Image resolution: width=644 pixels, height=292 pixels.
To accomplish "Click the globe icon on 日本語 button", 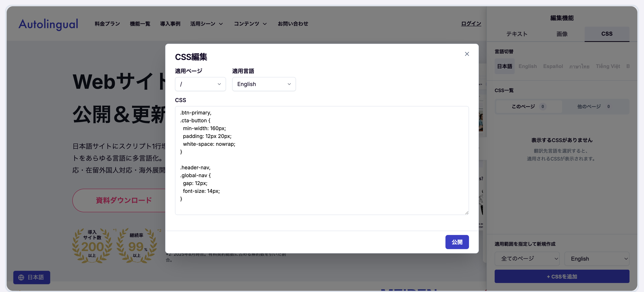I will (21, 277).
